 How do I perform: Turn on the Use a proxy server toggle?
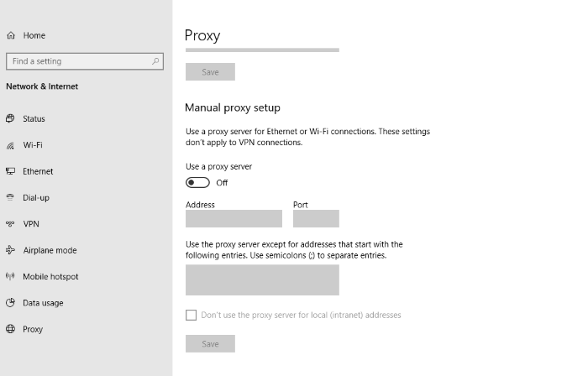coord(197,182)
